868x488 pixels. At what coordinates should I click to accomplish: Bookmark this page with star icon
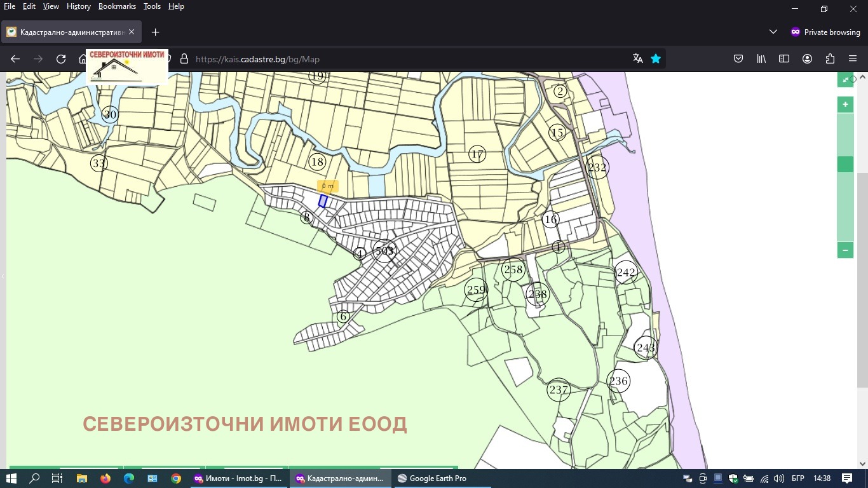(x=656, y=59)
